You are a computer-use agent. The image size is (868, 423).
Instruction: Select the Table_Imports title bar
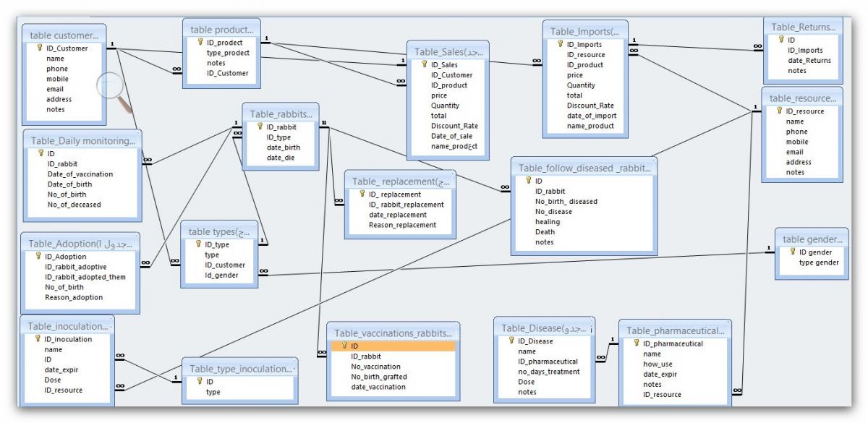[584, 32]
